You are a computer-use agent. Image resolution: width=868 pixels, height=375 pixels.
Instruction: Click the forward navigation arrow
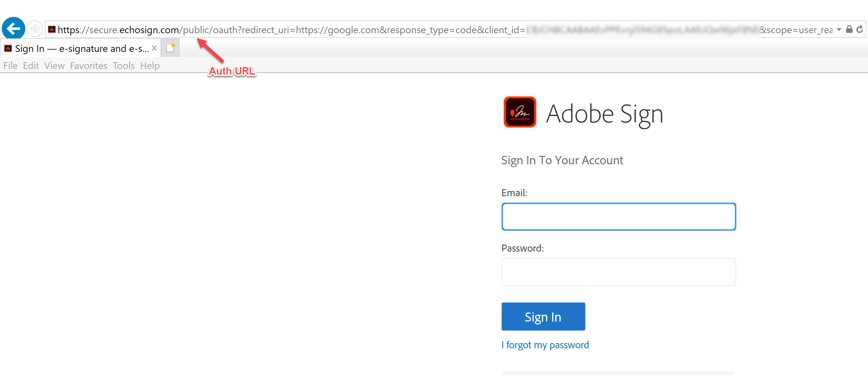[x=35, y=28]
